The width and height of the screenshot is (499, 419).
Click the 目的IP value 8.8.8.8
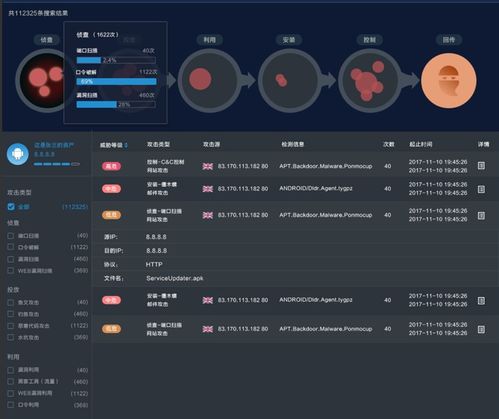[156, 250]
